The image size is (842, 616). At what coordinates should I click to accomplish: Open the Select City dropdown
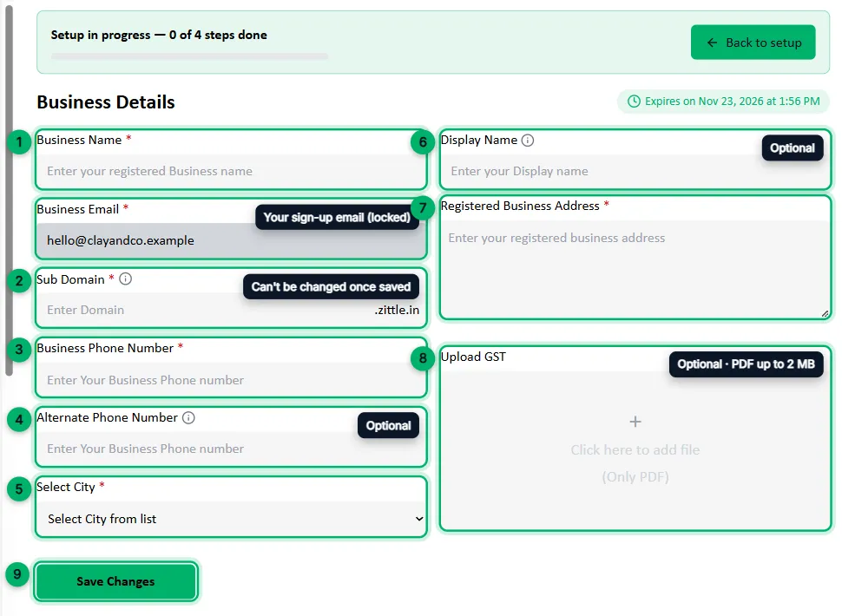coord(232,519)
